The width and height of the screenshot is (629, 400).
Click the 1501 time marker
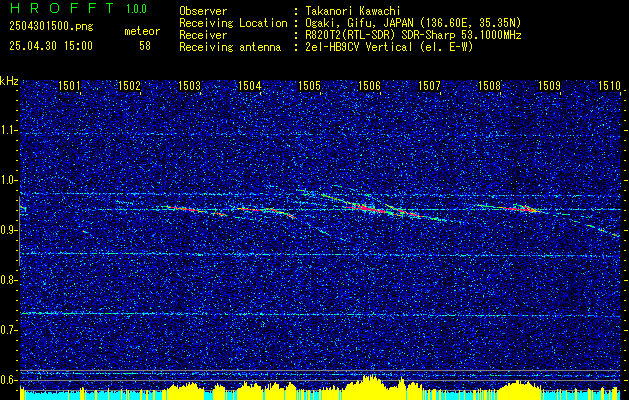tap(69, 85)
